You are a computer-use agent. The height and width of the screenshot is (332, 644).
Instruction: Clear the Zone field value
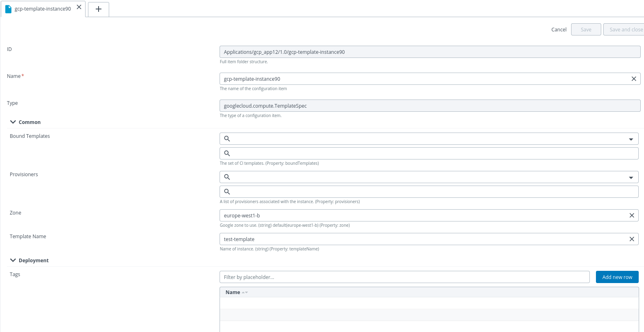[631, 215]
